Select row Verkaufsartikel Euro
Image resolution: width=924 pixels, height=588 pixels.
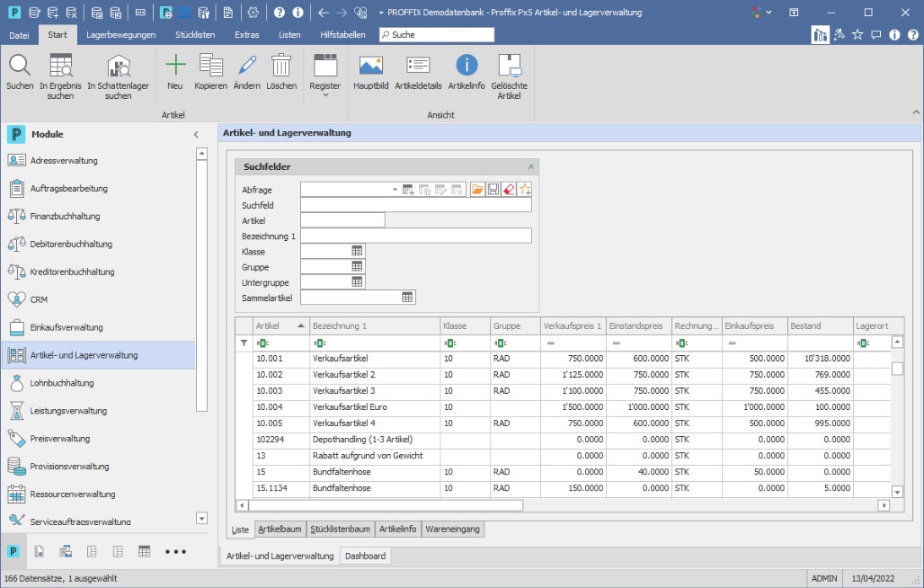(563, 407)
